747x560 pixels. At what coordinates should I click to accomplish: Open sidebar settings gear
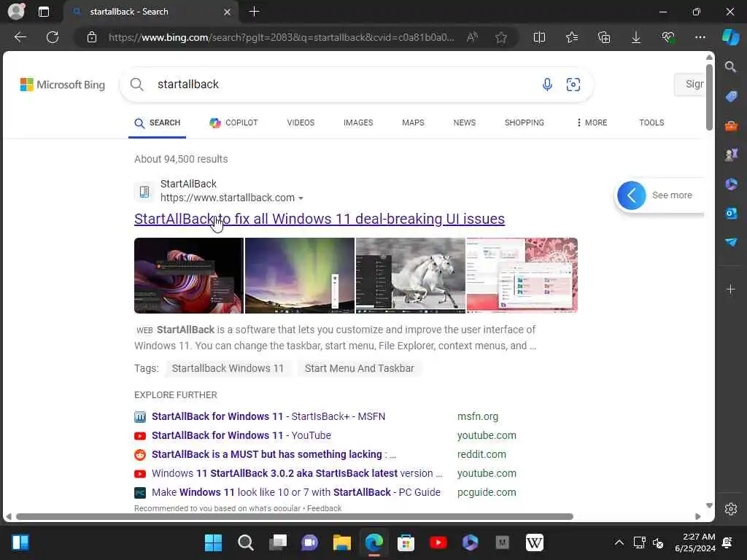pos(731,509)
